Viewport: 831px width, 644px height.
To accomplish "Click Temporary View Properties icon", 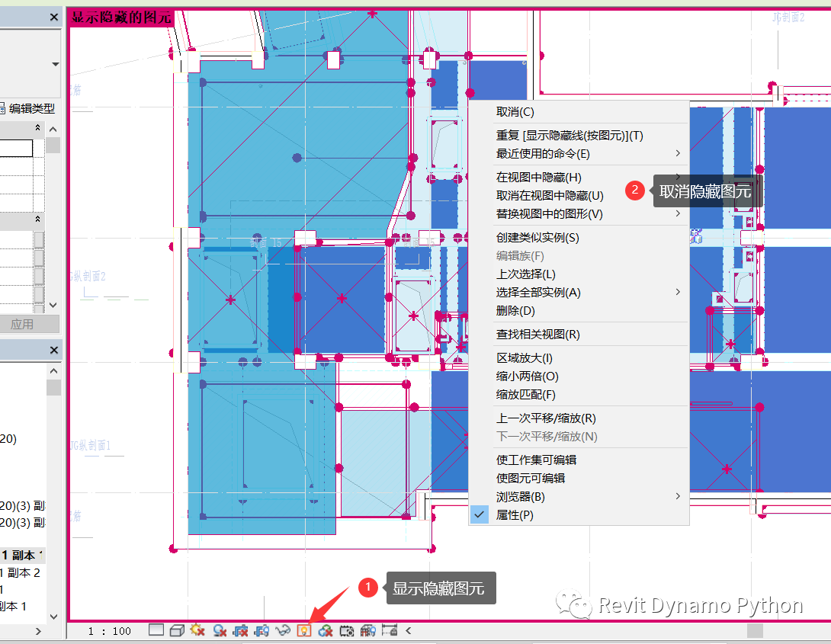I will point(347,630).
